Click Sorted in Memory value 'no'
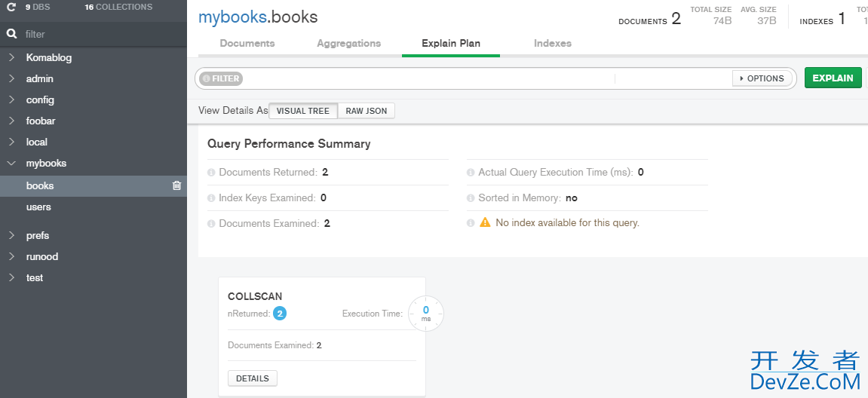868x398 pixels. (x=572, y=197)
